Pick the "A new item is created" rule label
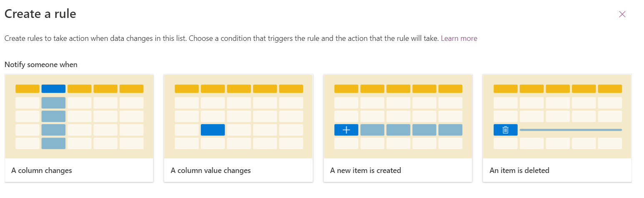 pos(366,170)
